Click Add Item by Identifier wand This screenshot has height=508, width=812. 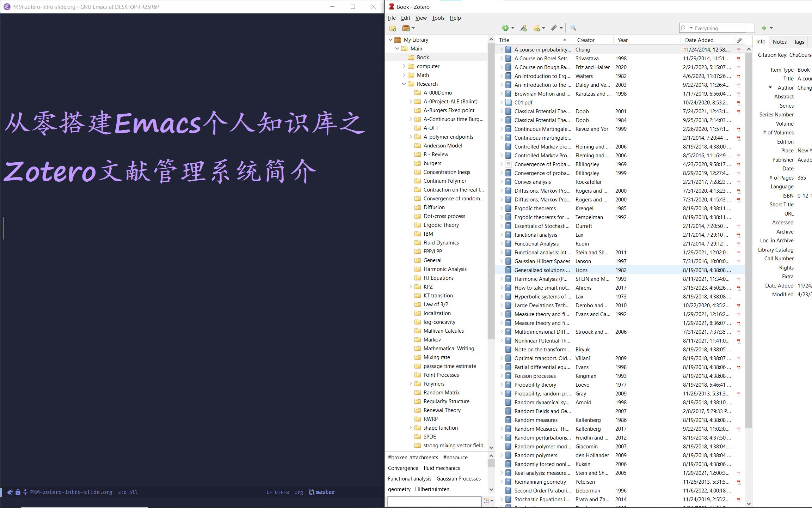[523, 28]
